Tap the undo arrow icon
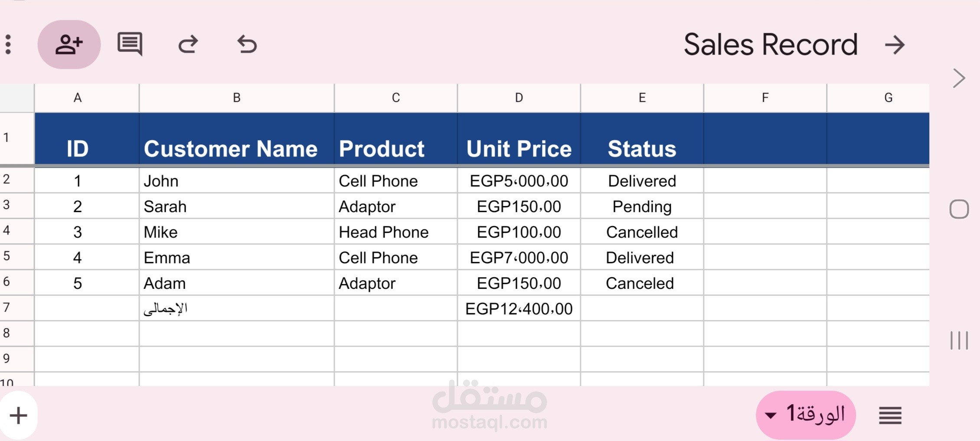 [247, 44]
